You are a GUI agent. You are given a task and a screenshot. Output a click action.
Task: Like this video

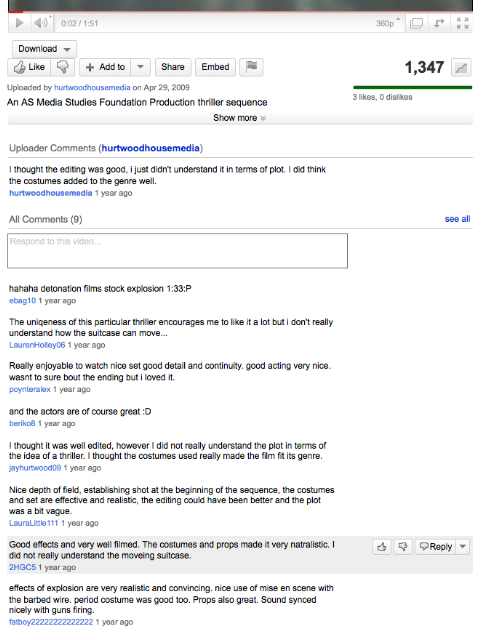click(x=29, y=67)
